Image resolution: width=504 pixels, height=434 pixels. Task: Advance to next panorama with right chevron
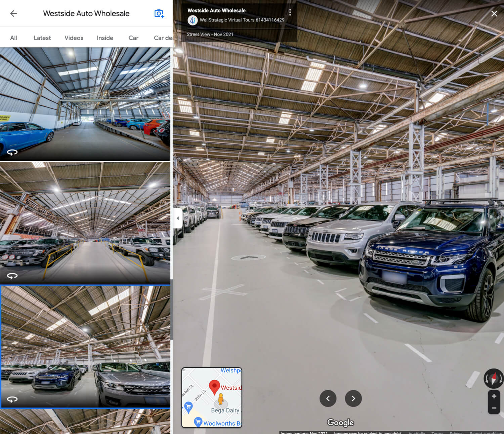pyautogui.click(x=353, y=398)
